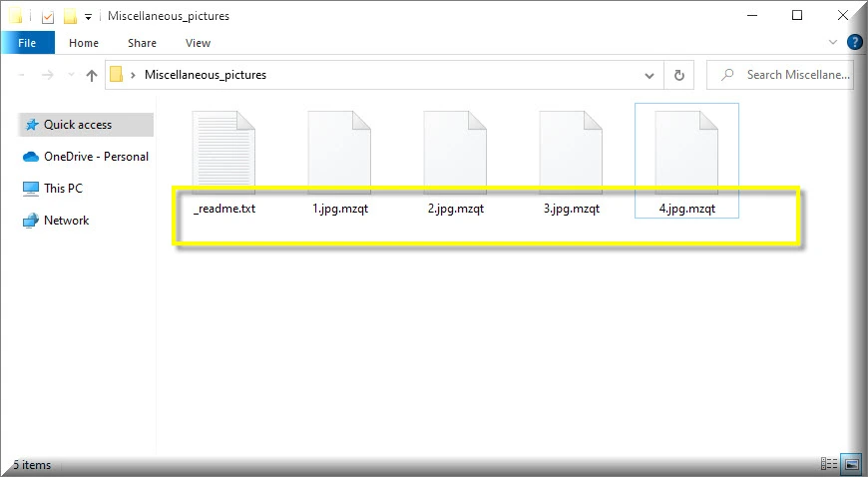868x477 pixels.
Task: Click the 3.jpg.mzqt file name
Action: click(x=572, y=209)
